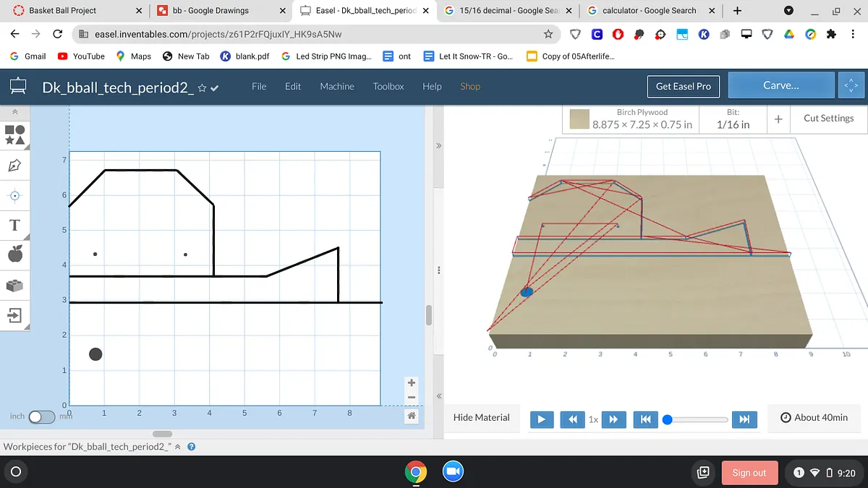868x488 pixels.
Task: Open the Bit 1/16 in selector
Action: [733, 119]
